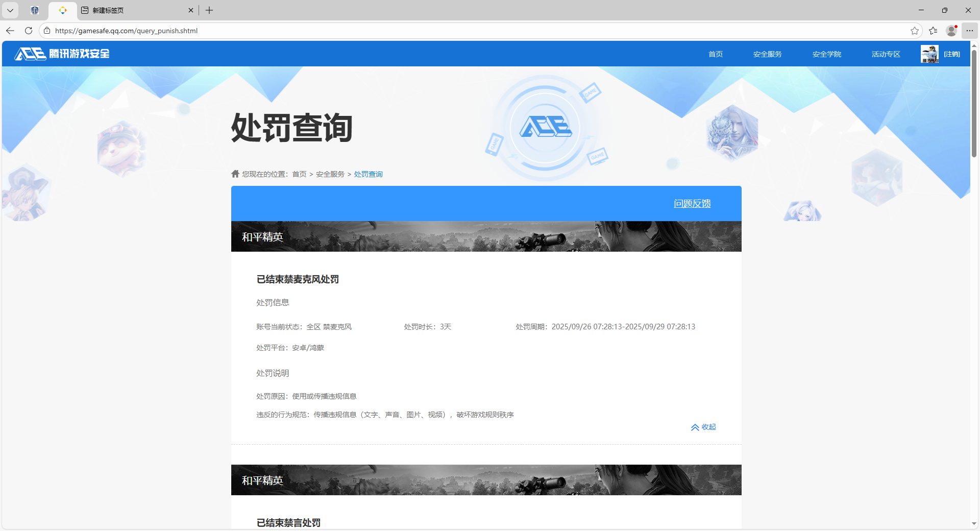Click the house icon before the breadcrumb

click(x=235, y=174)
